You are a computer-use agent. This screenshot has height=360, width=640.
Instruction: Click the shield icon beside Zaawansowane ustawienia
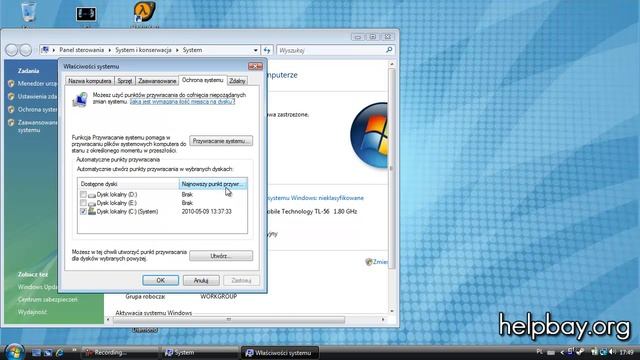pos(11,122)
